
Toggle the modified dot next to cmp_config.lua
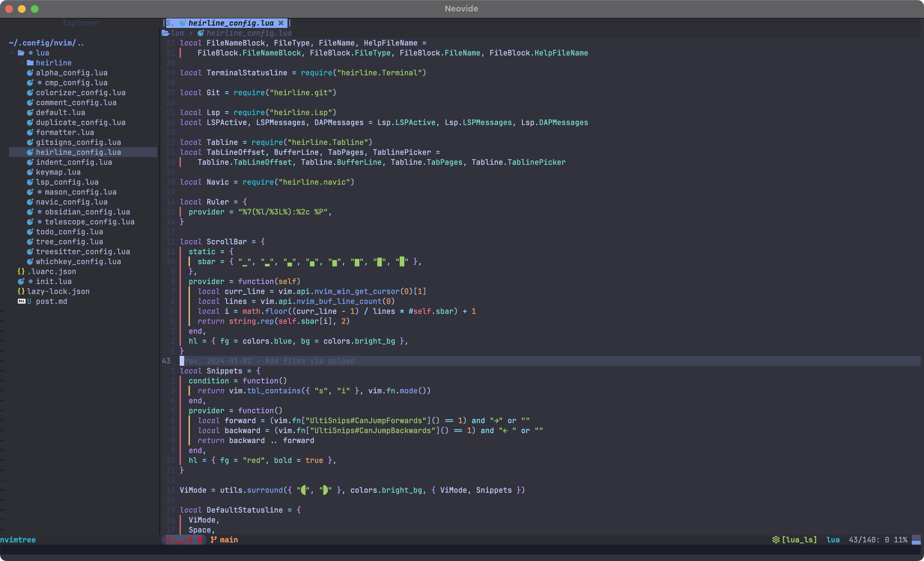pyautogui.click(x=40, y=82)
